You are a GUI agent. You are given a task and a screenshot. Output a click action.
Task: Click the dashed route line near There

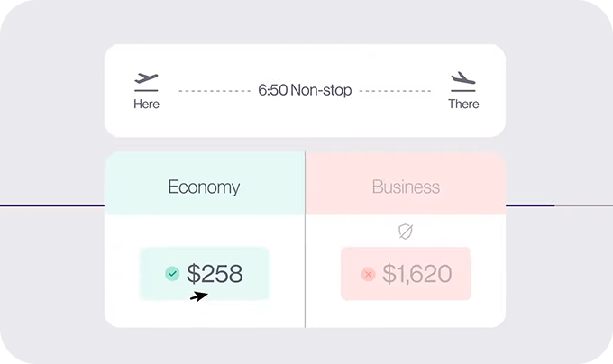point(395,91)
